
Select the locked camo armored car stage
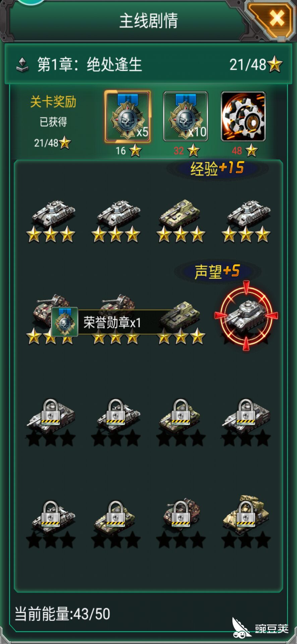[x=181, y=523]
